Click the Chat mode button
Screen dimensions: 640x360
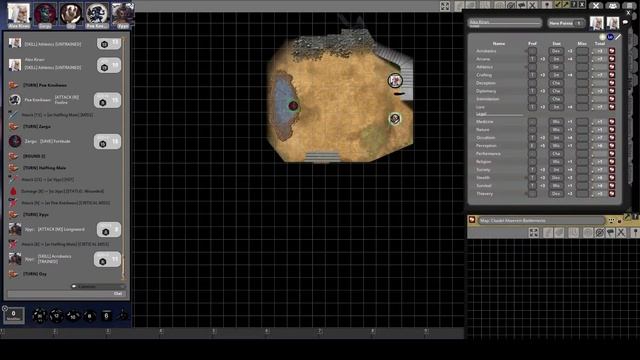click(118, 293)
